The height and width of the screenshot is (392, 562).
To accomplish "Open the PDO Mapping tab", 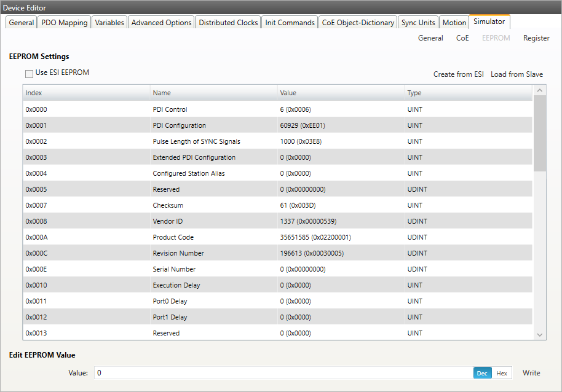I will point(65,23).
